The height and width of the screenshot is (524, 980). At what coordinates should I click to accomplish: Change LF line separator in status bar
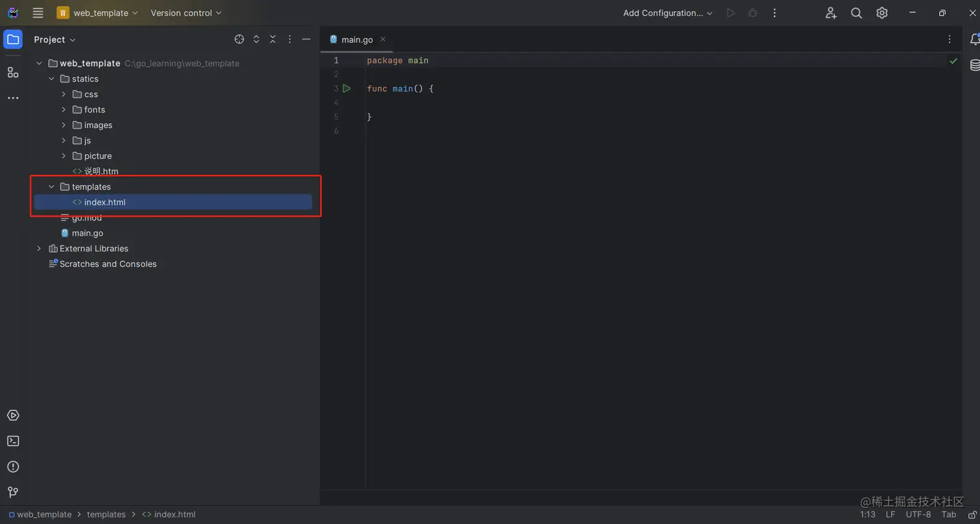click(891, 514)
